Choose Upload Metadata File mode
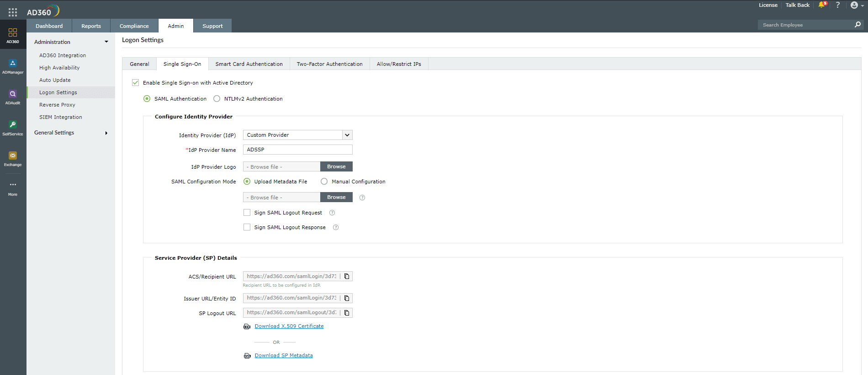Viewport: 868px width, 375px height. coord(247,182)
